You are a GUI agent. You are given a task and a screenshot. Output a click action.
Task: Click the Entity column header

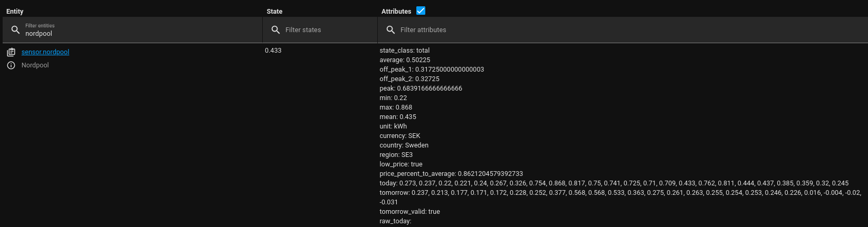pos(15,11)
